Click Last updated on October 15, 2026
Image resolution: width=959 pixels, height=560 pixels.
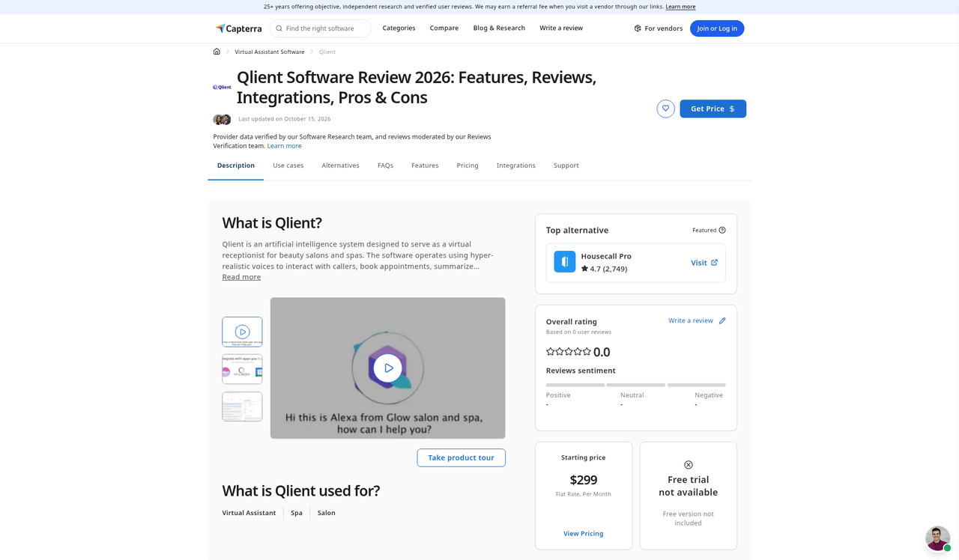pyautogui.click(x=285, y=119)
